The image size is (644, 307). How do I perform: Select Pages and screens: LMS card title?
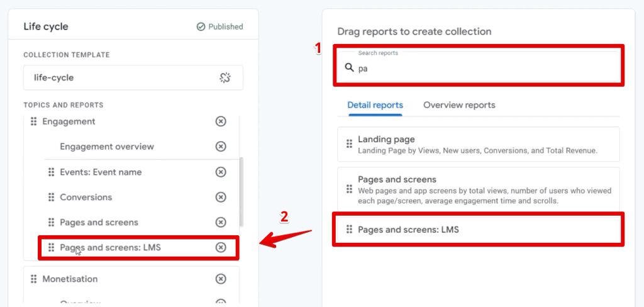pos(408,230)
